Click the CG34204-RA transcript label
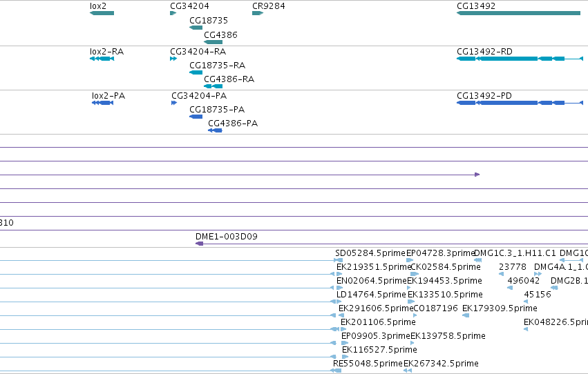The image size is (588, 374). pyautogui.click(x=198, y=52)
